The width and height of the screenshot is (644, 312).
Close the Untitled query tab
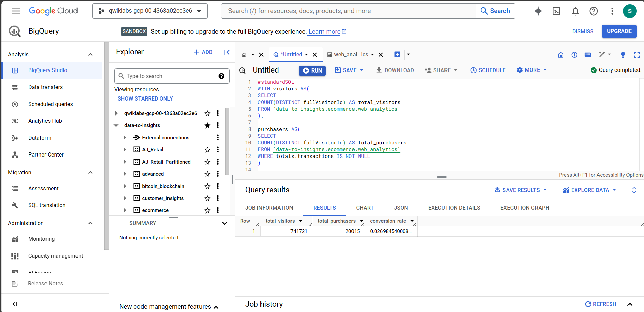315,55
